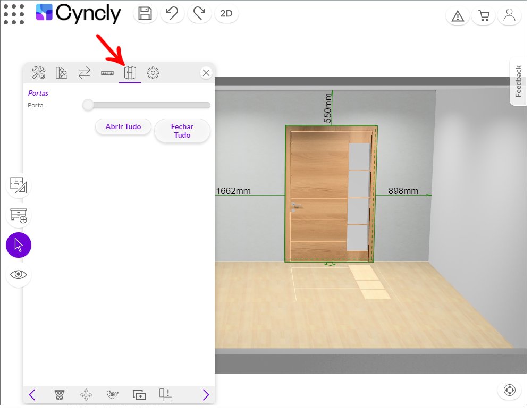Switch to 2D view
The height and width of the screenshot is (414, 532).
tap(226, 14)
